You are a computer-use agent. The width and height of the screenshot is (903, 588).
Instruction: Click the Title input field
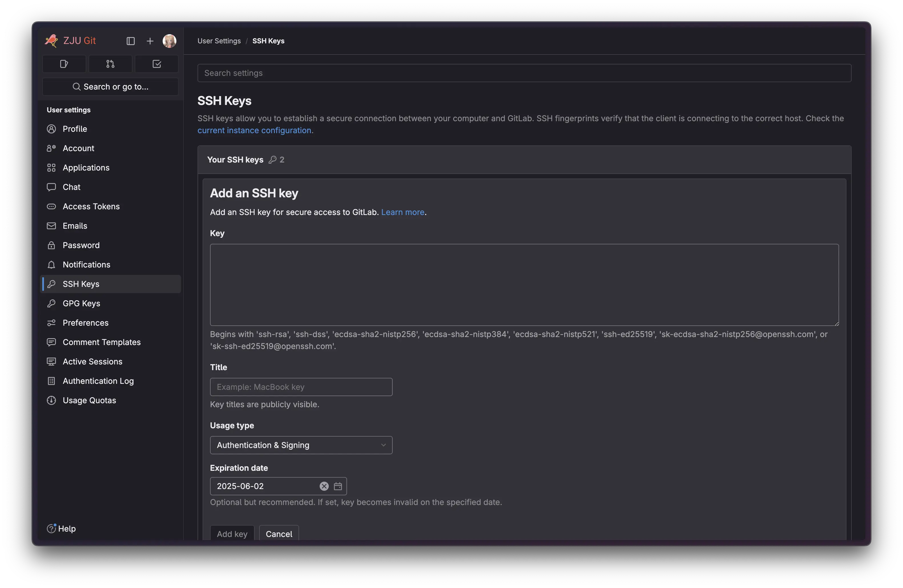[301, 387]
